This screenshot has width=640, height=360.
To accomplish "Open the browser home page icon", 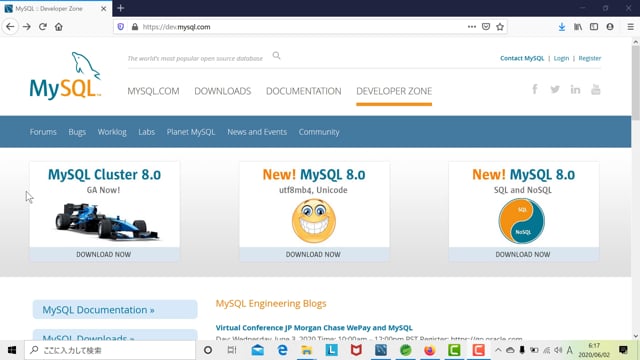I will tap(59, 27).
